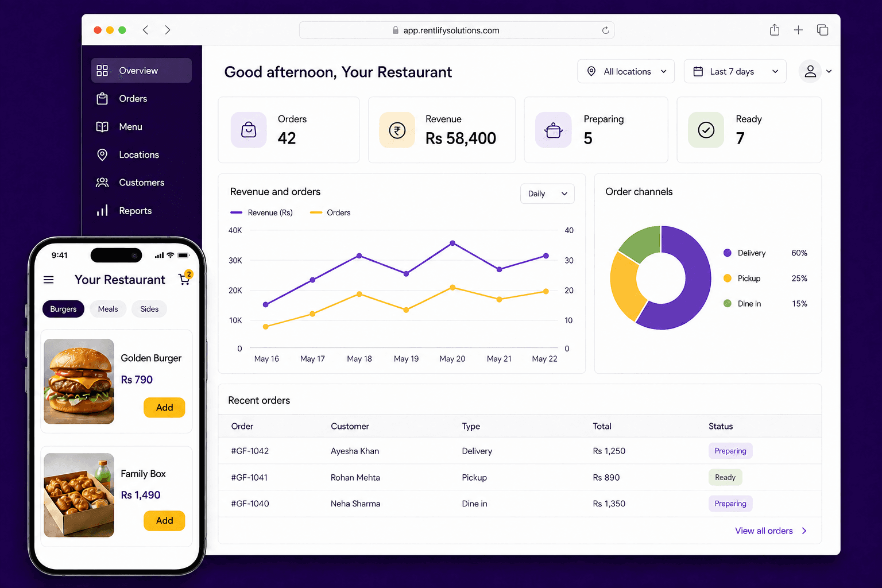Open a new tab with plus icon
Image resolution: width=882 pixels, height=588 pixels.
(798, 30)
